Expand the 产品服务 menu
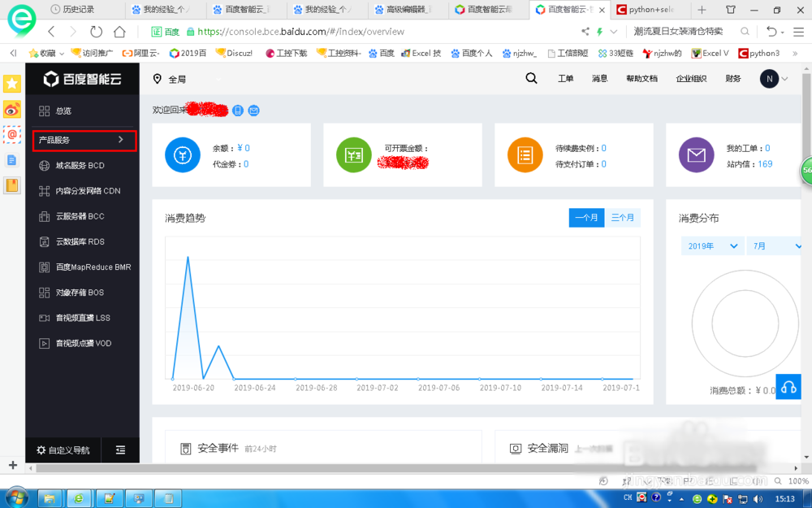This screenshot has width=812, height=508. 84,141
